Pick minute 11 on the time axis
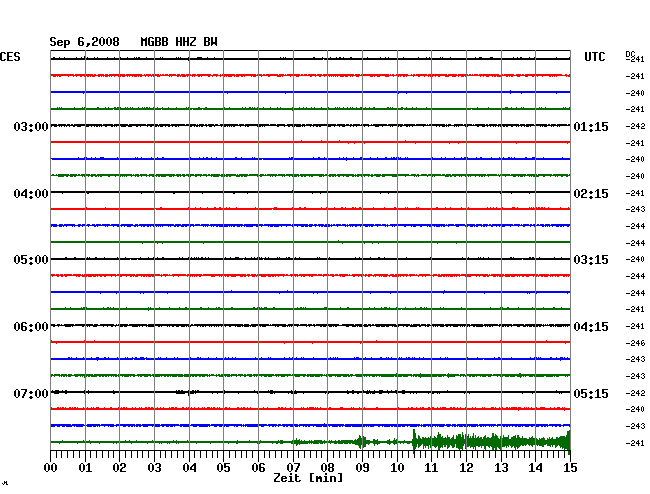This screenshot has height=494, width=650. pyautogui.click(x=431, y=468)
